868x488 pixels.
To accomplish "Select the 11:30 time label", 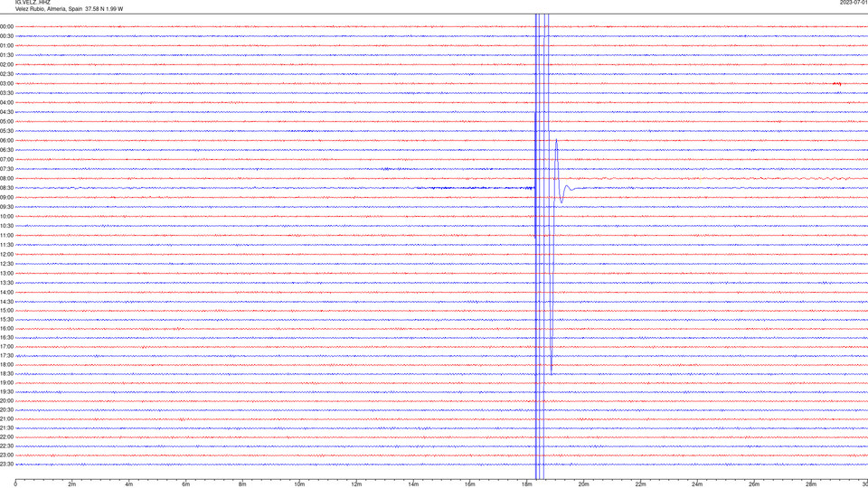I will coord(6,245).
